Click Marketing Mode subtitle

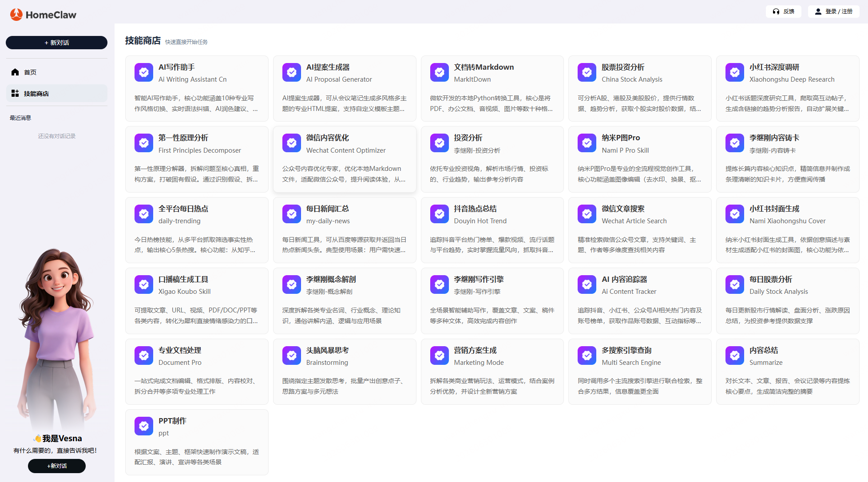click(x=479, y=363)
